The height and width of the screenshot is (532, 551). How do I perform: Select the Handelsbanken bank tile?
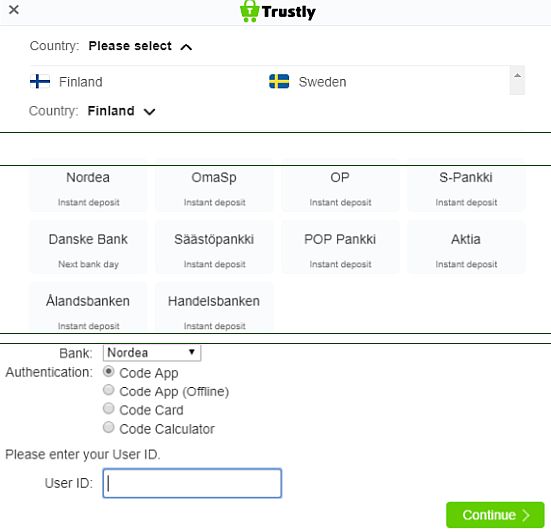pos(214,307)
